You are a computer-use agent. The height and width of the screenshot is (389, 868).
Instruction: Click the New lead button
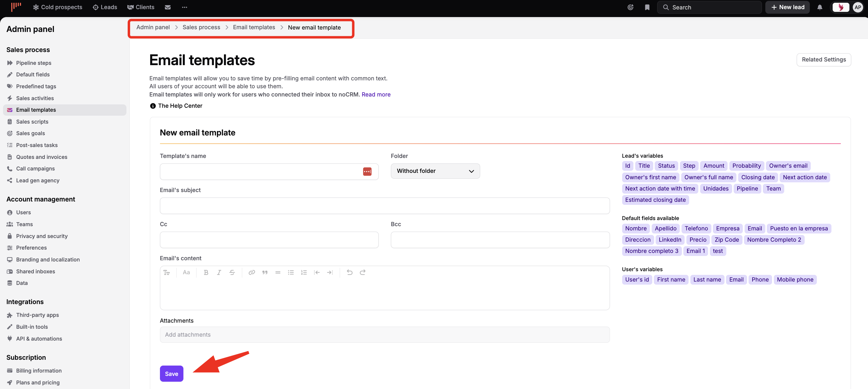click(788, 7)
